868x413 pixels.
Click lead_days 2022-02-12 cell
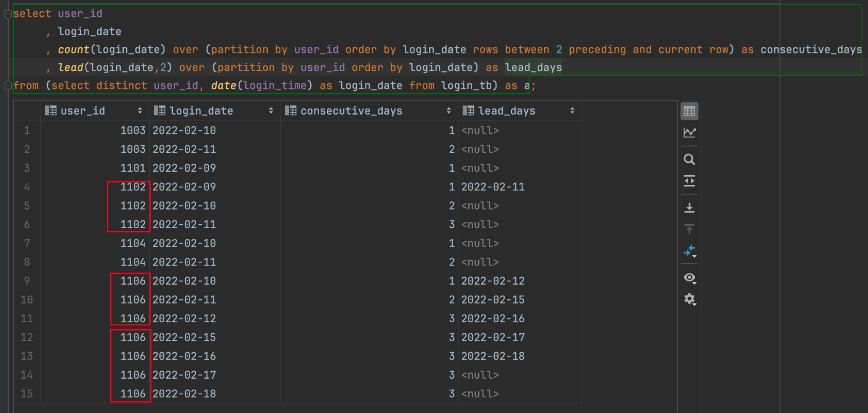pyautogui.click(x=493, y=281)
